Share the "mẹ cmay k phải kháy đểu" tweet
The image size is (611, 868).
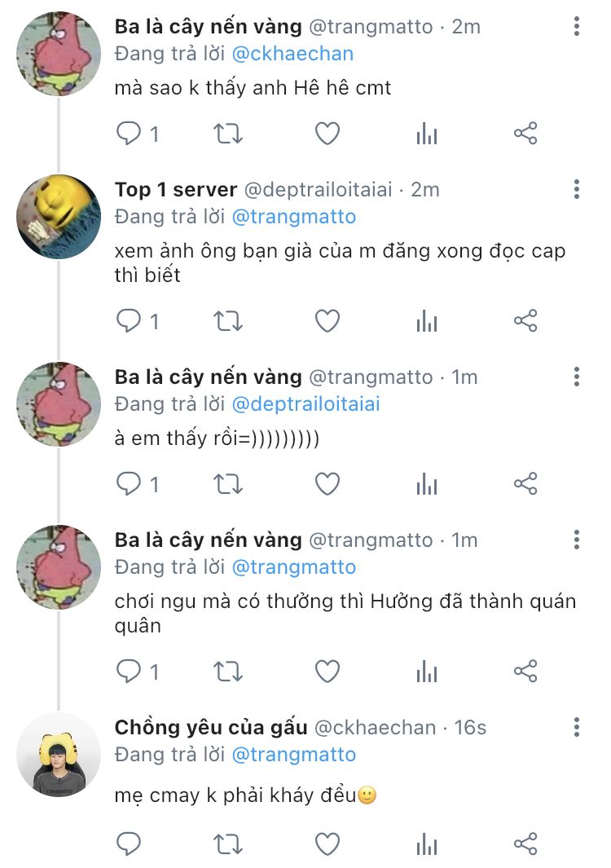pos(525,844)
